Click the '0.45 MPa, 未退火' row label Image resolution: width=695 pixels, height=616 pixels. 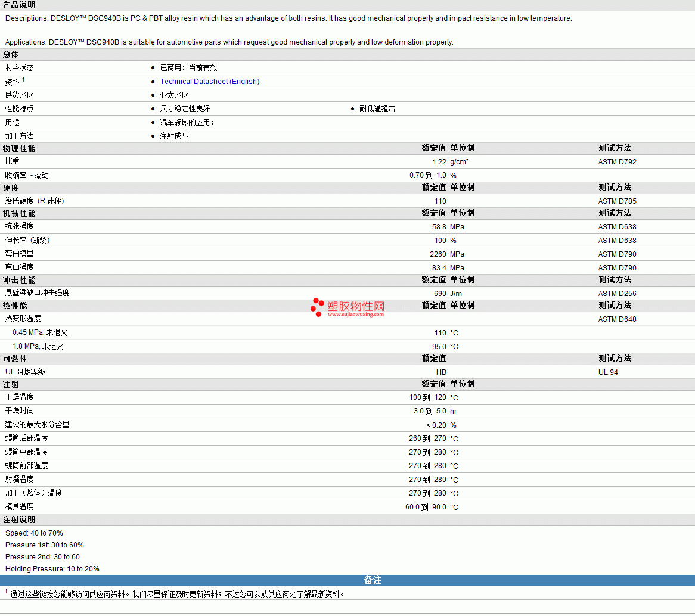pos(40,333)
